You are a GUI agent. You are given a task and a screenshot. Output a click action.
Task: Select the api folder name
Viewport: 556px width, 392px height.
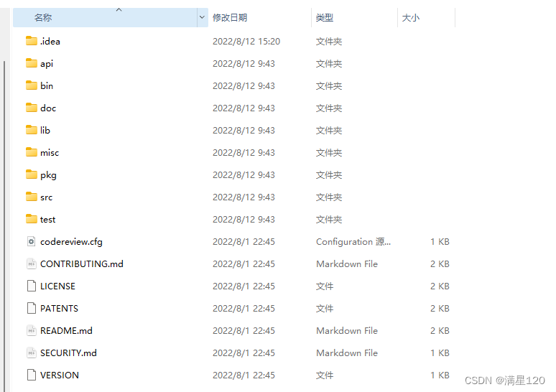(47, 64)
